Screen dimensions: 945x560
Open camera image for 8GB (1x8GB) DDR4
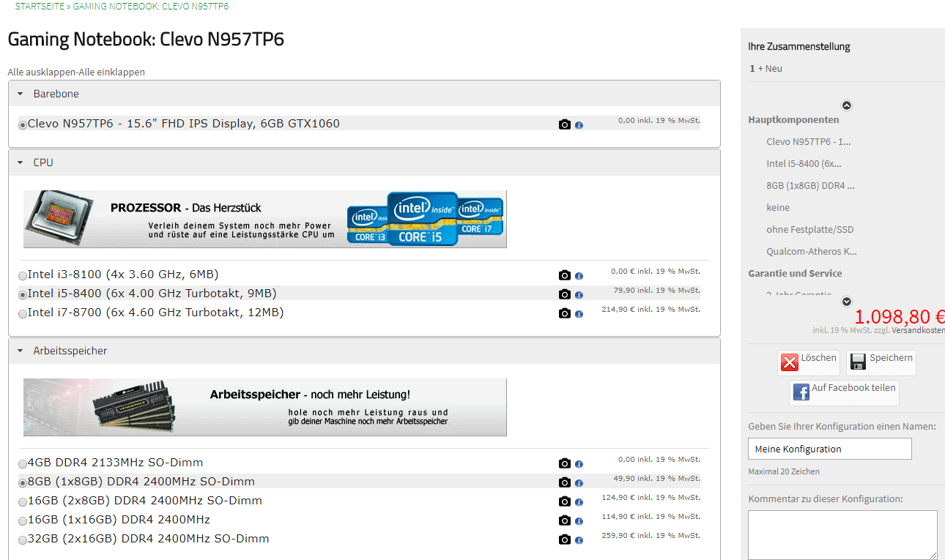click(564, 482)
